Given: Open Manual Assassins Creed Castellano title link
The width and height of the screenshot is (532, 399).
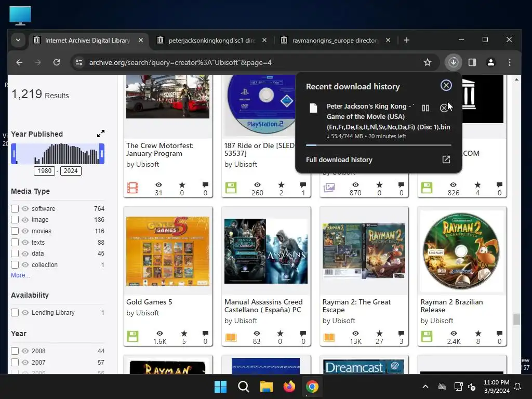Looking at the screenshot, I should [x=263, y=305].
